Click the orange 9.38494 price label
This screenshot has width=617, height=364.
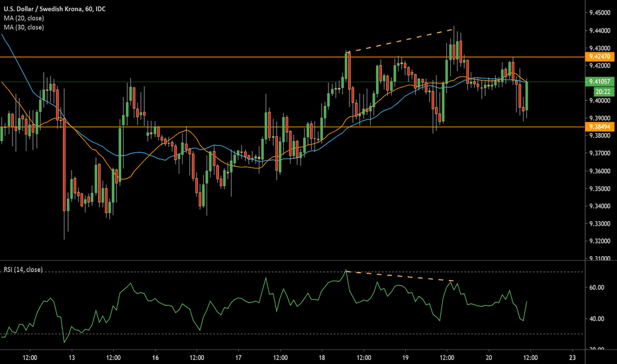click(598, 126)
